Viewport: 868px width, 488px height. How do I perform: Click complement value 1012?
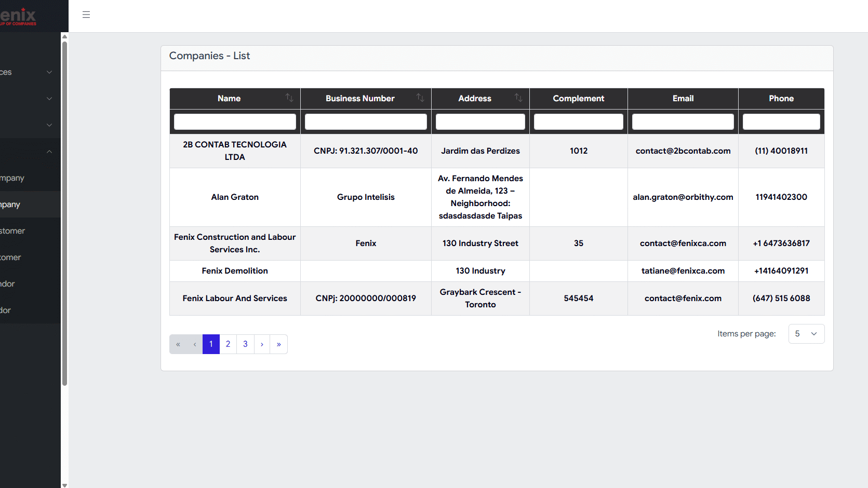point(579,151)
